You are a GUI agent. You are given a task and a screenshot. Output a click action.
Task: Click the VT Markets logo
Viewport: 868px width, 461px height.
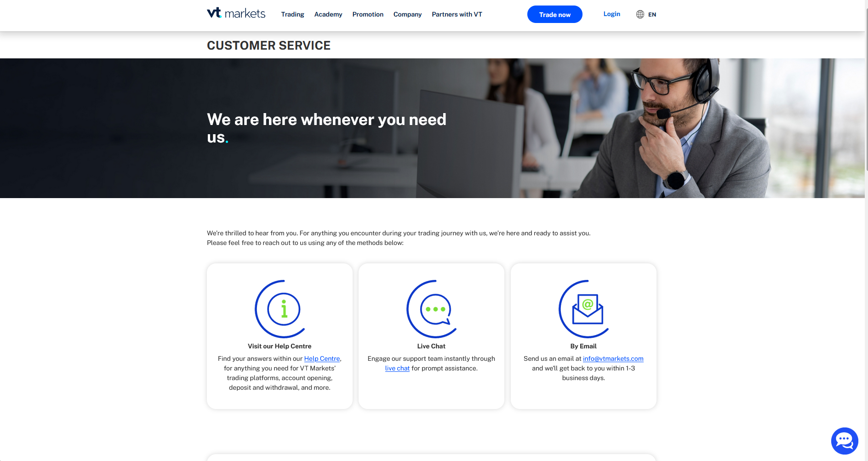(x=236, y=13)
